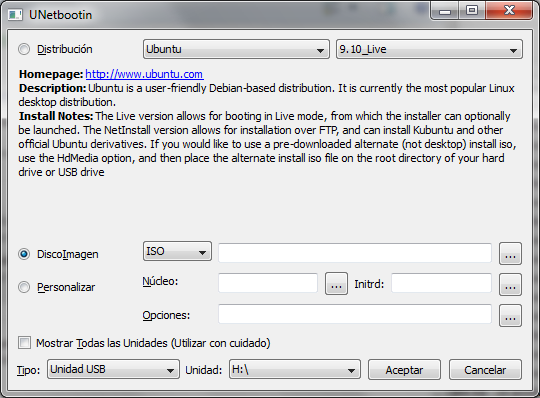Screen dimensions: 540x398
Task: Maximize the UNetbootin window
Action: pos(472,11)
